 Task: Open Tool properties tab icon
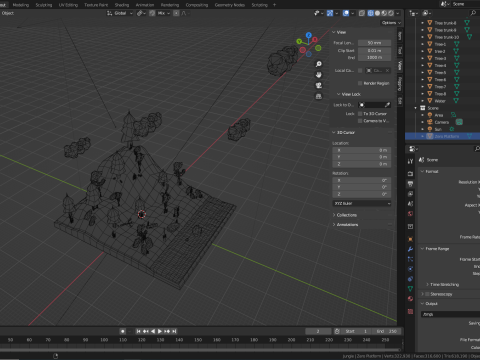[x=410, y=161]
